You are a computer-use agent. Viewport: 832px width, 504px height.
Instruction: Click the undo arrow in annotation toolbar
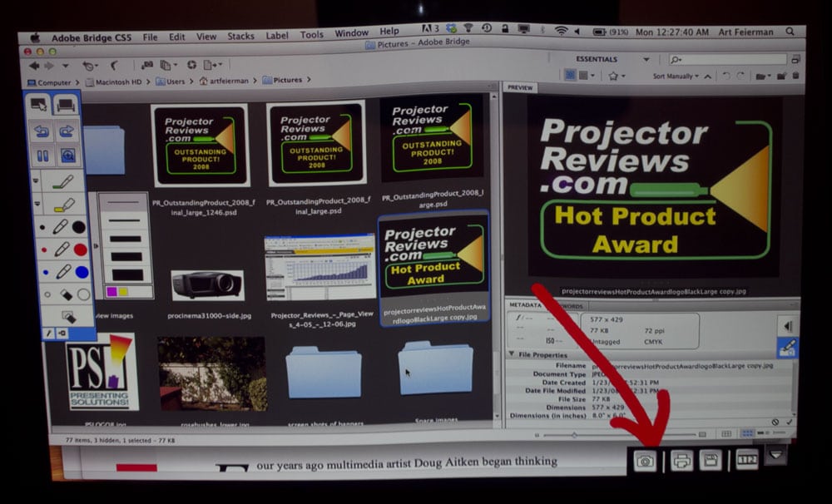click(42, 131)
